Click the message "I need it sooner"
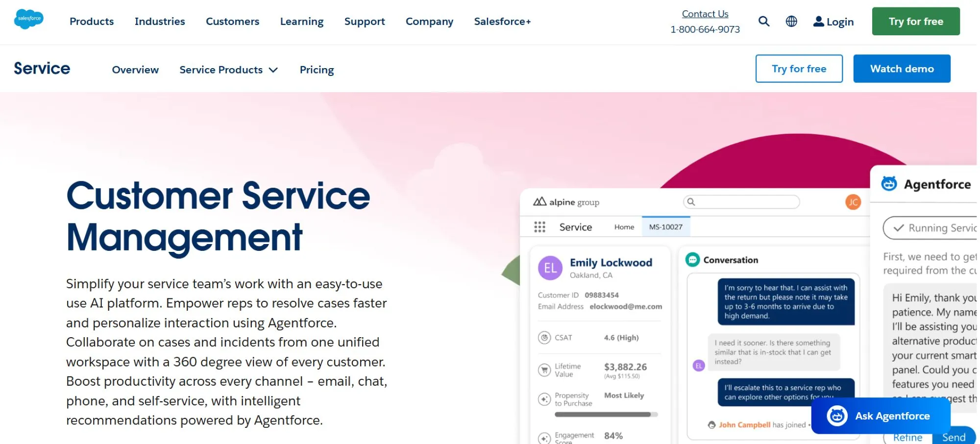The height and width of the screenshot is (444, 980). tap(773, 352)
